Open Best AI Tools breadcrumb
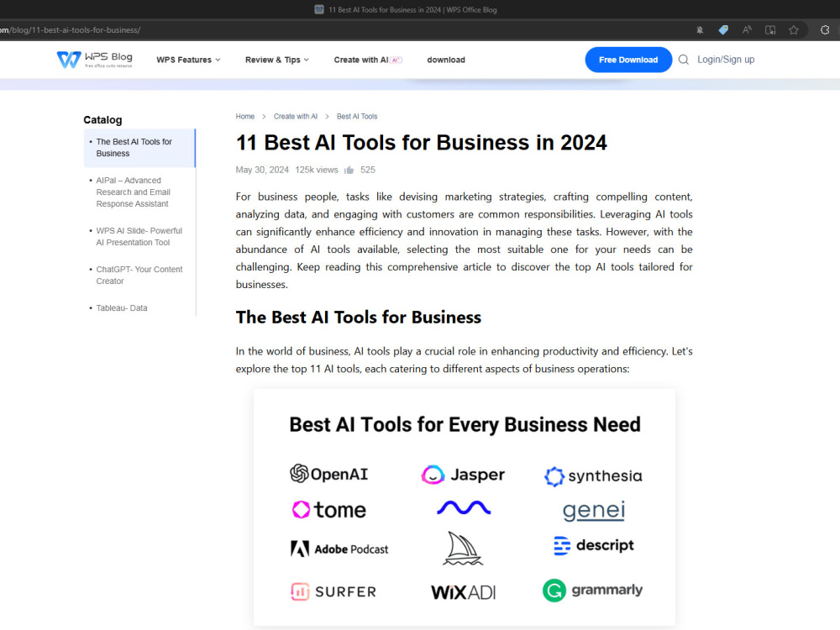 click(x=357, y=116)
